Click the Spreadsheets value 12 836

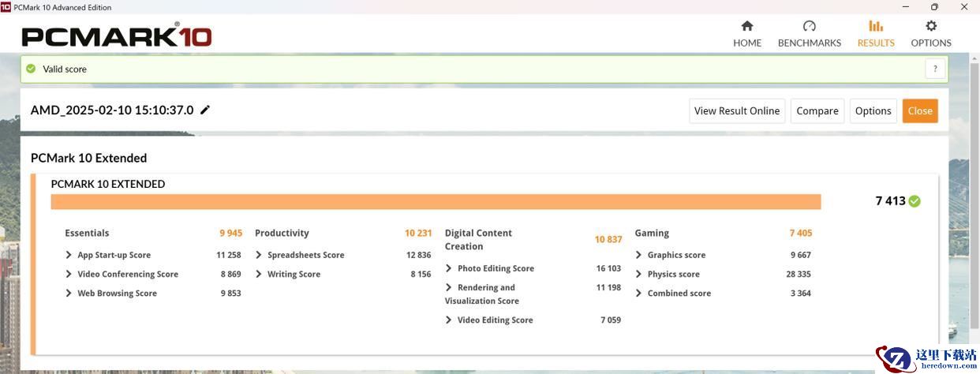419,255
